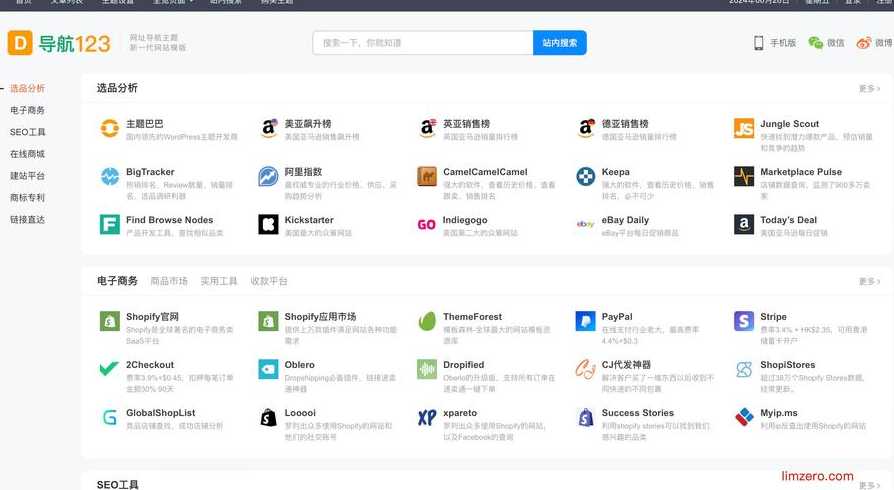
Task: Click the BigTracker blue icon
Action: pos(109,176)
